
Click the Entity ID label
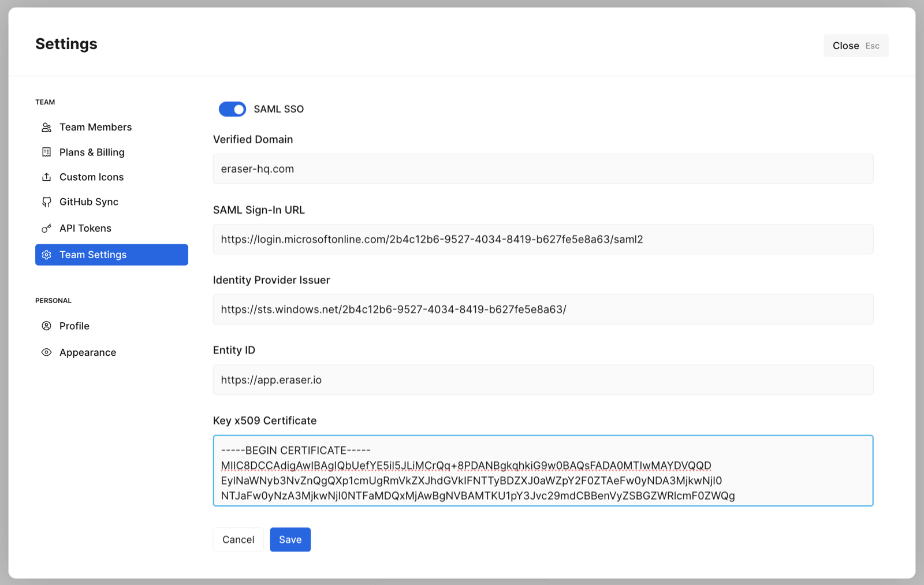coord(234,350)
